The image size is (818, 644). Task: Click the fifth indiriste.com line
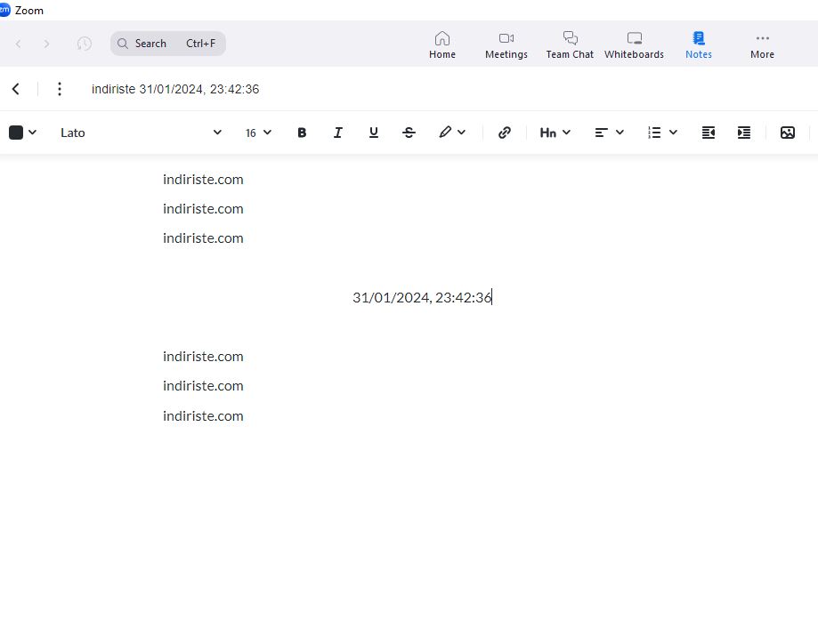[203, 386]
